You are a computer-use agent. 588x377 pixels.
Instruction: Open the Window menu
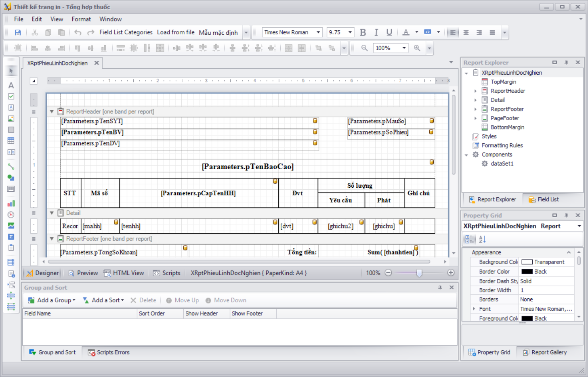(x=110, y=19)
